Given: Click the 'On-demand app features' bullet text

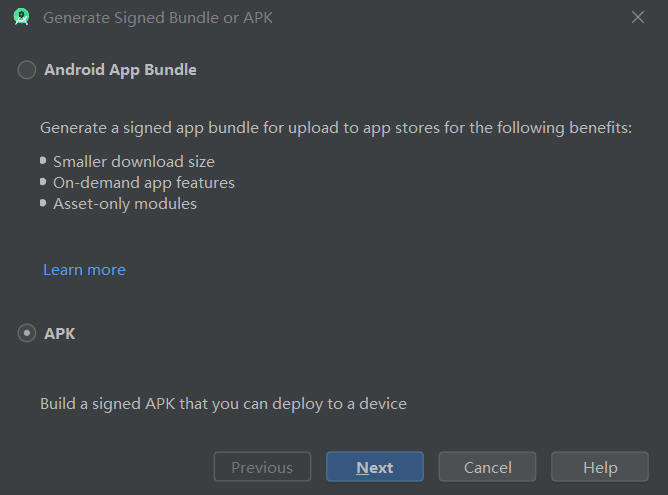Looking at the screenshot, I should [x=144, y=183].
